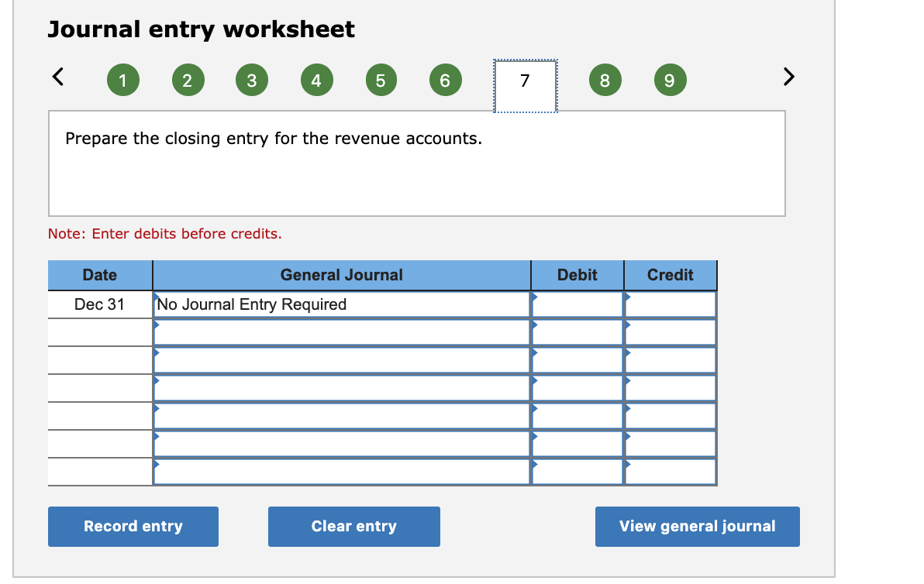Viewport: 924px width, 584px height.
Task: Select step 4 in the worksheet navigator
Action: tap(316, 80)
